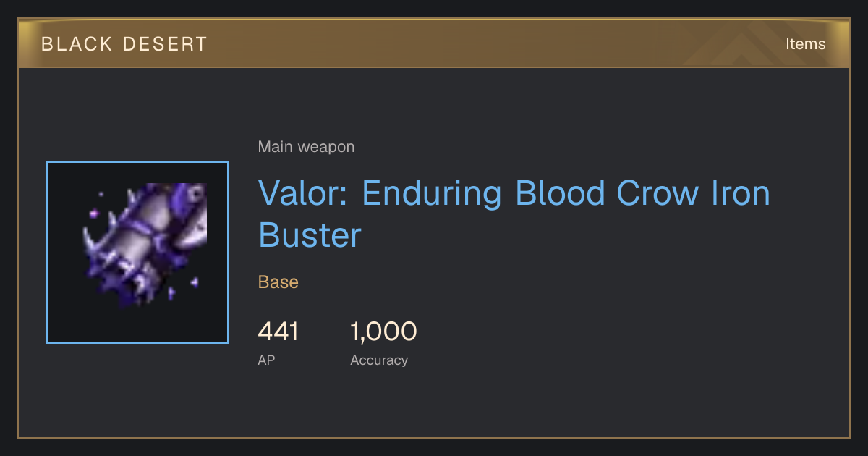Click the Iron Buster weapon icon image

click(x=137, y=253)
